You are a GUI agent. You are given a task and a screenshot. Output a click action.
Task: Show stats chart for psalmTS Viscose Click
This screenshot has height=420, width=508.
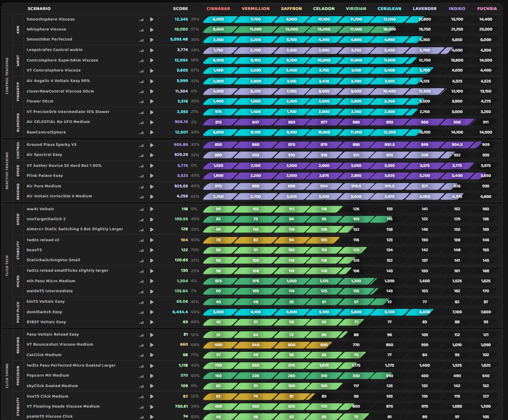pos(141,417)
